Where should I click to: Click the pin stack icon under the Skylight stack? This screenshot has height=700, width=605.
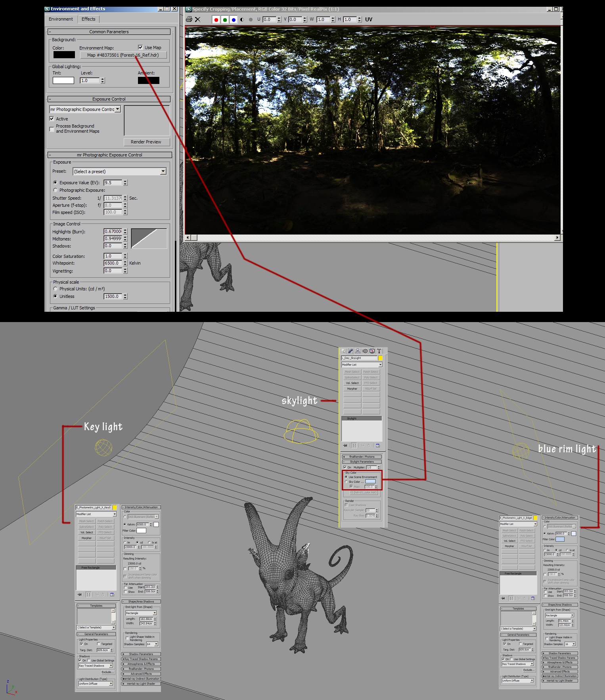pos(345,445)
